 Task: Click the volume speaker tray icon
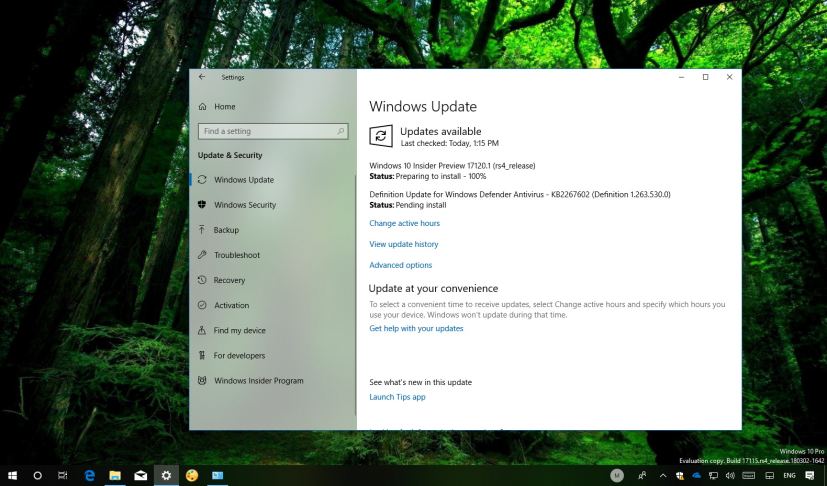(730, 475)
